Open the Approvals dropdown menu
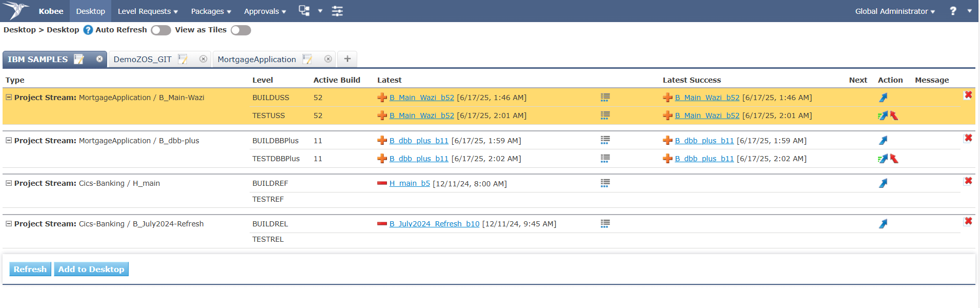 point(264,11)
